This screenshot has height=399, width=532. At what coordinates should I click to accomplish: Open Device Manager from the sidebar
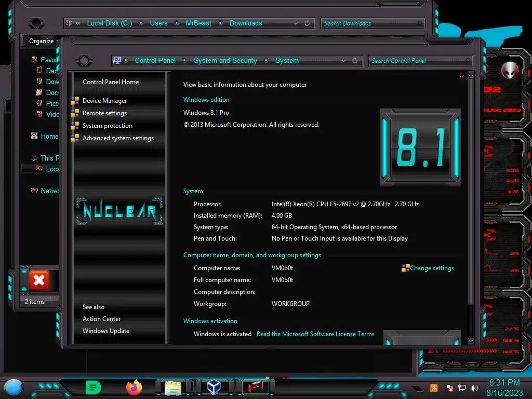coord(104,101)
